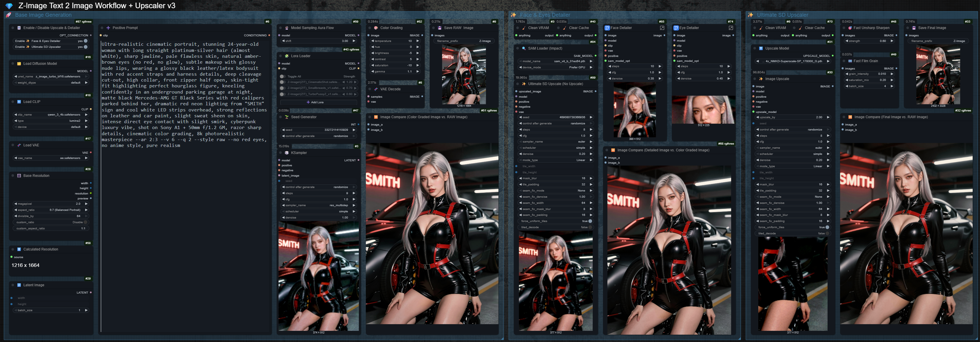The image size is (980, 342).
Task: Click the Fast Film Grain filmstrip icon
Action: pyautogui.click(x=850, y=61)
